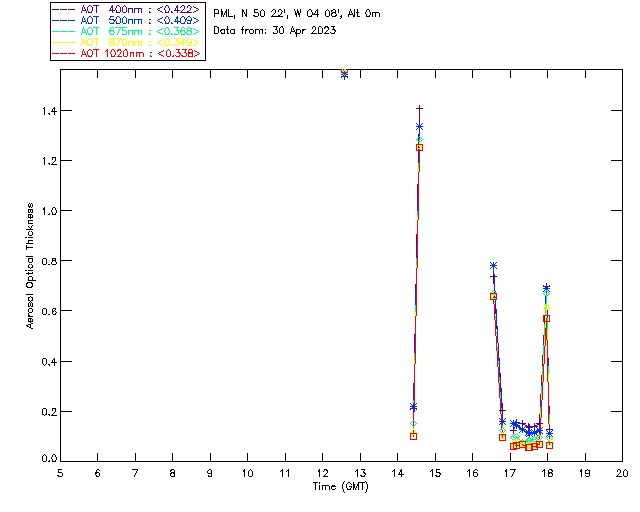This screenshot has height=512, width=640.
Task: Click the x-axis label 14
Action: [x=398, y=473]
